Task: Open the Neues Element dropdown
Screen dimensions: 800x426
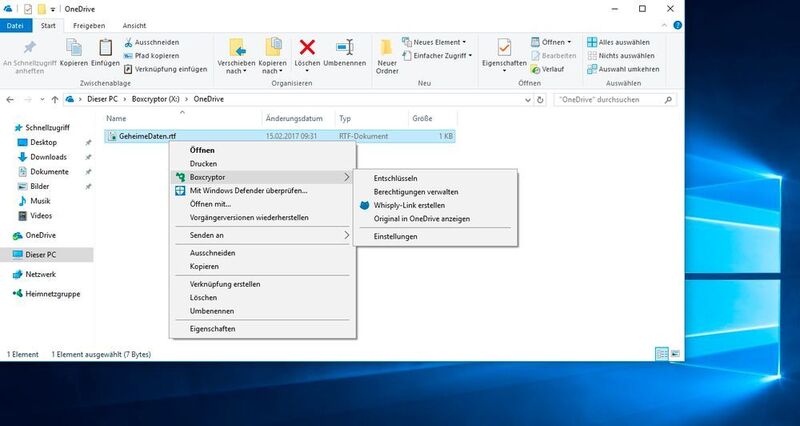Action: (434, 42)
